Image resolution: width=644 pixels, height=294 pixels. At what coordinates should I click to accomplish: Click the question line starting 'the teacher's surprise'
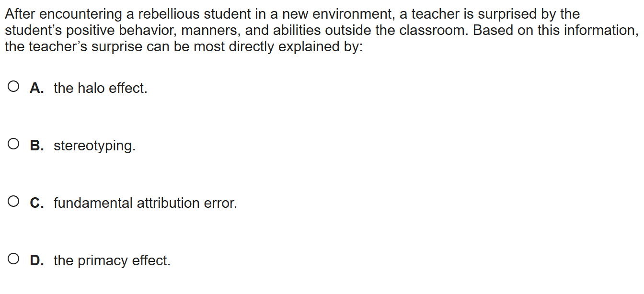(x=184, y=47)
